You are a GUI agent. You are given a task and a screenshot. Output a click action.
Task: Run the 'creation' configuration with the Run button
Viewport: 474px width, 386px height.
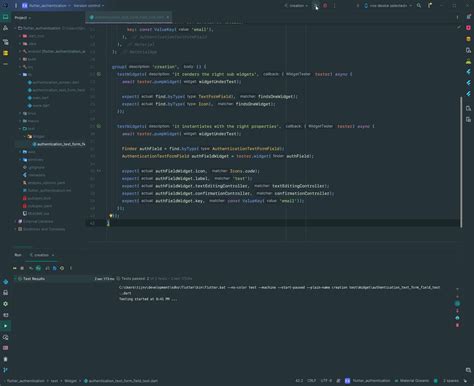point(315,6)
